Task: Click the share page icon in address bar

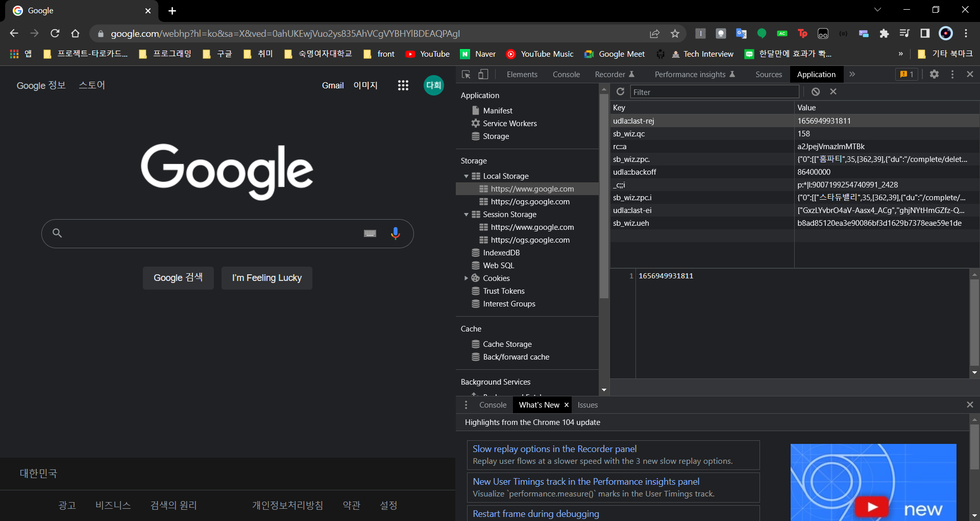Action: pyautogui.click(x=654, y=34)
